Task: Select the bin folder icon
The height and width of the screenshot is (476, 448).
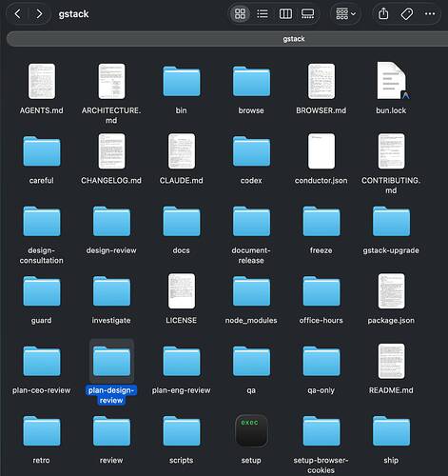Action: tap(182, 81)
